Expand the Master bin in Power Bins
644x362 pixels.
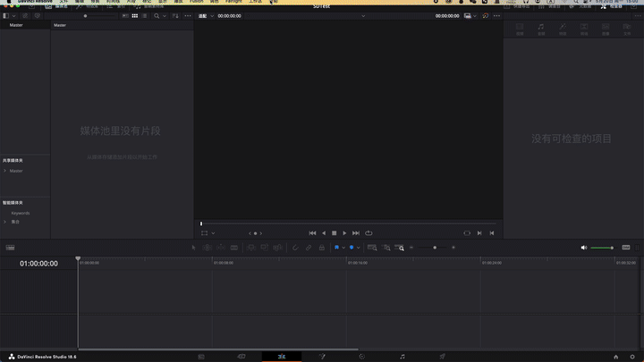point(4,171)
